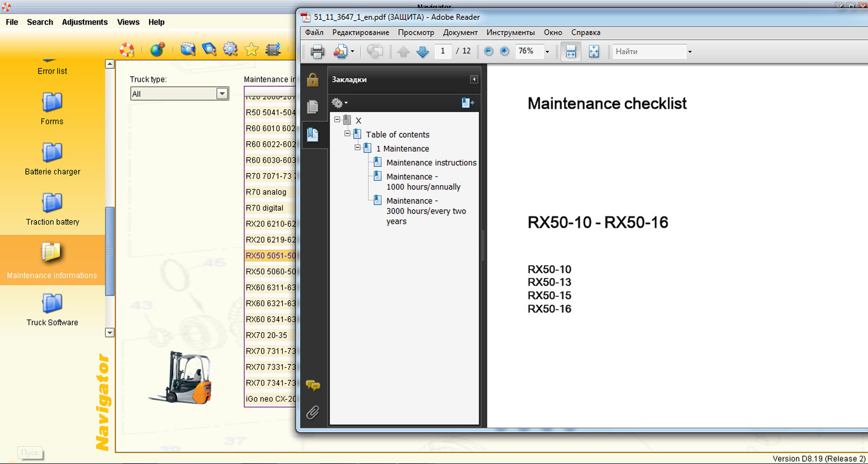Click the zoom in plus icon

(x=504, y=51)
